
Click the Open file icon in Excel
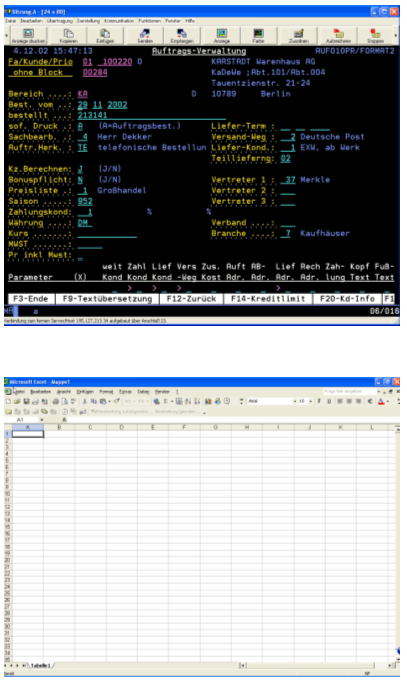coord(17,401)
